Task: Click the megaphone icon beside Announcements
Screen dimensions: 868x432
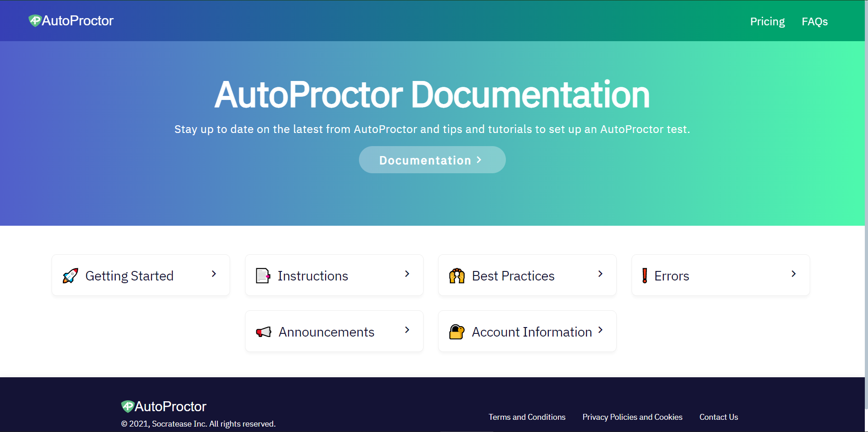Action: [264, 332]
